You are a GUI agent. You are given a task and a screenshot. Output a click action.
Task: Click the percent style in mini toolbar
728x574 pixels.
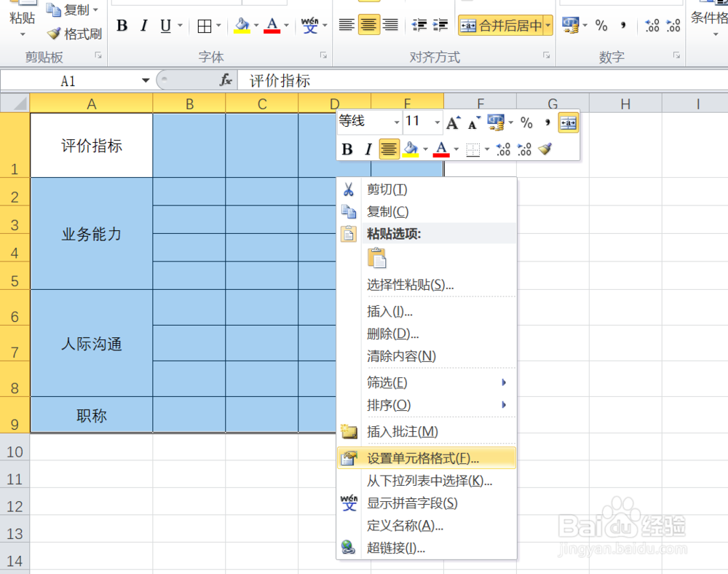pyautogui.click(x=526, y=122)
